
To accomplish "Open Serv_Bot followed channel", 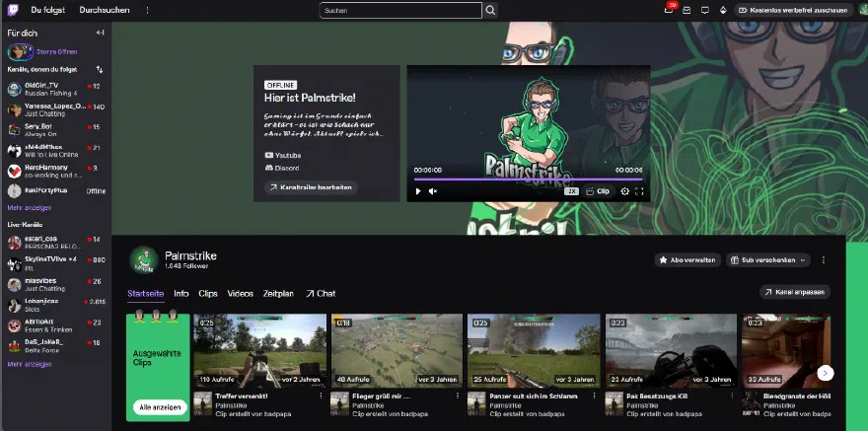I will click(56, 130).
